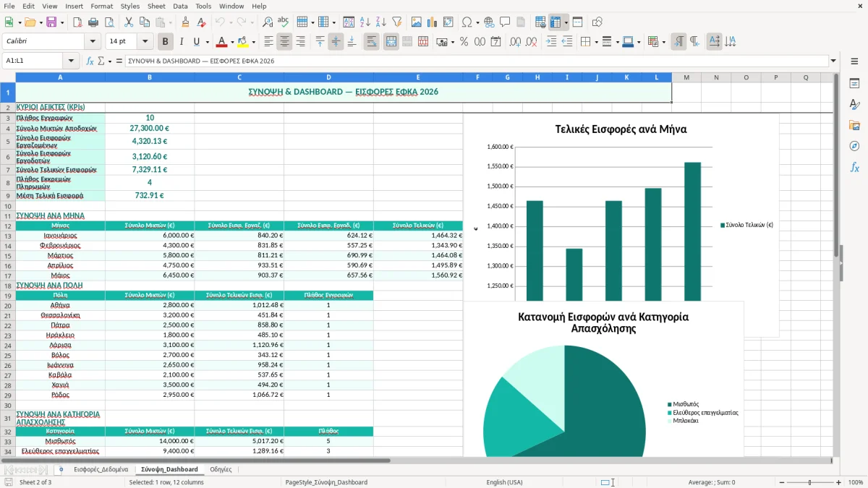868x488 pixels.
Task: Open the Function Wizard icon
Action: pos(90,61)
